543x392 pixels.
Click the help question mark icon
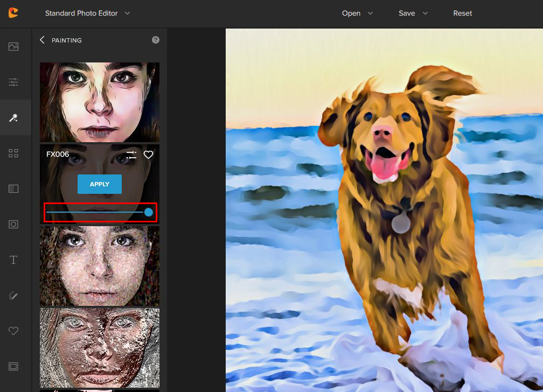coord(156,40)
